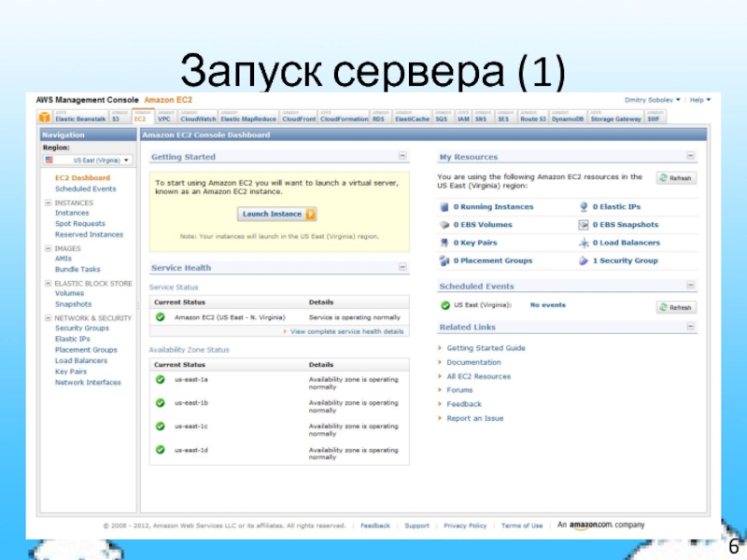The width and height of the screenshot is (747, 560).
Task: Open Spot Requests in navigation
Action: click(x=80, y=223)
